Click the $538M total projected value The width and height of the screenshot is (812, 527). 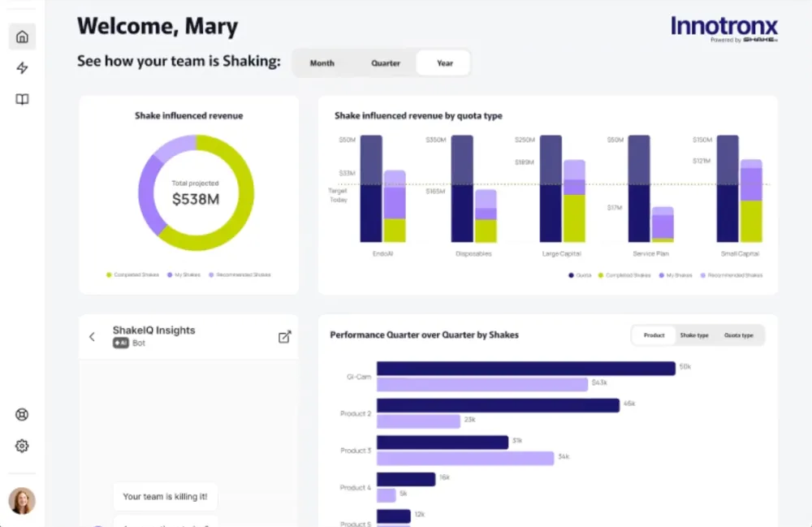(196, 199)
